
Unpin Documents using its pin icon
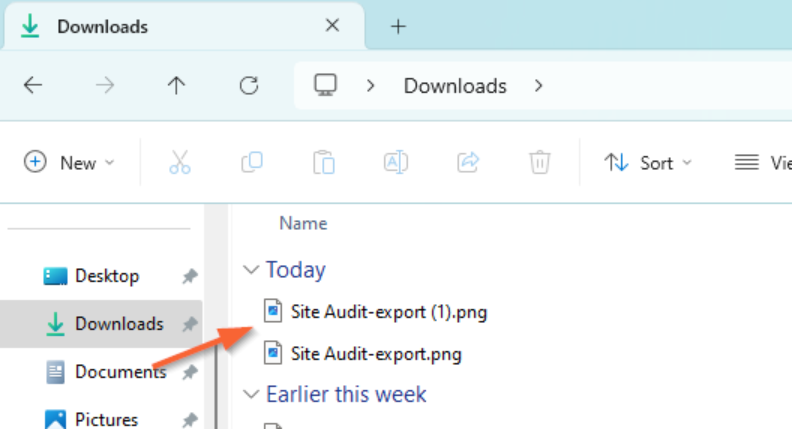pos(190,372)
